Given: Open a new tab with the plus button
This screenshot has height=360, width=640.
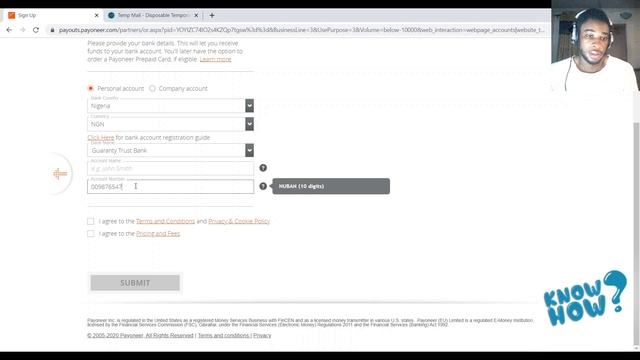Looking at the screenshot, I should 212,15.
